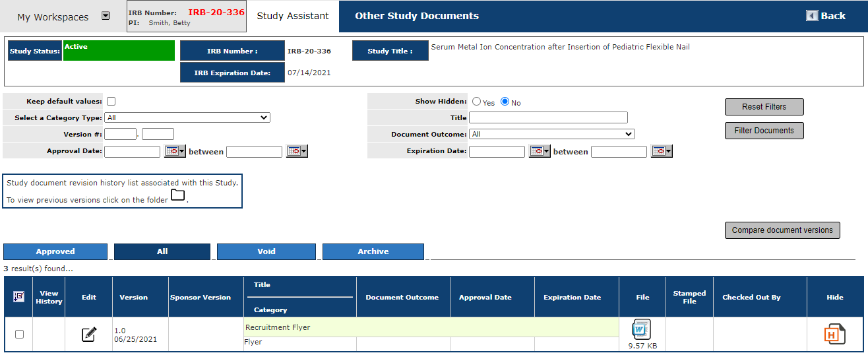Open the first Approval Date calendar picker
The image size is (868, 357).
(x=175, y=151)
